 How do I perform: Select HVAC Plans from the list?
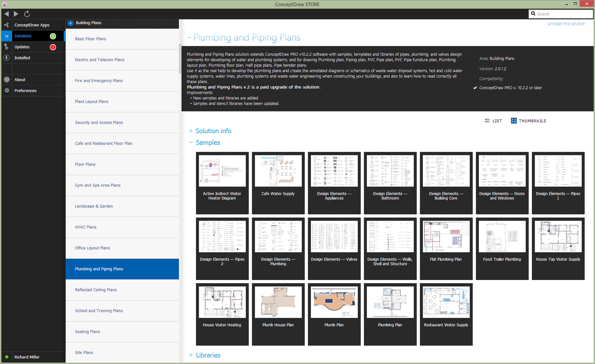pyautogui.click(x=86, y=227)
